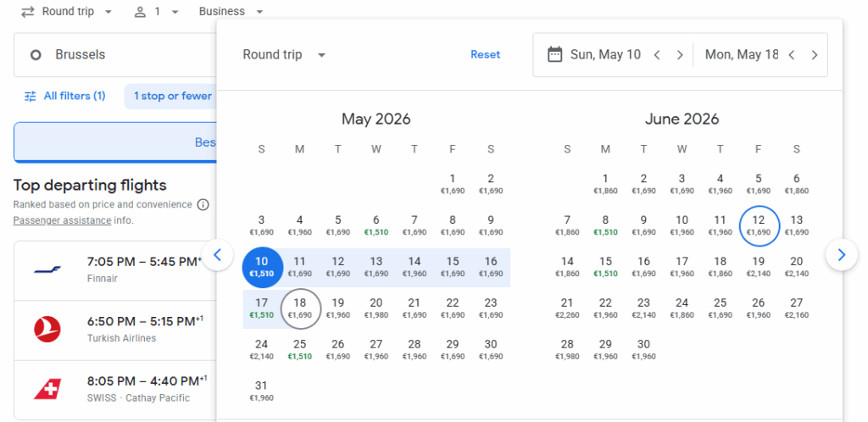Advance return date forward one day
Image resolution: width=868 pixels, height=422 pixels.
pyautogui.click(x=815, y=55)
